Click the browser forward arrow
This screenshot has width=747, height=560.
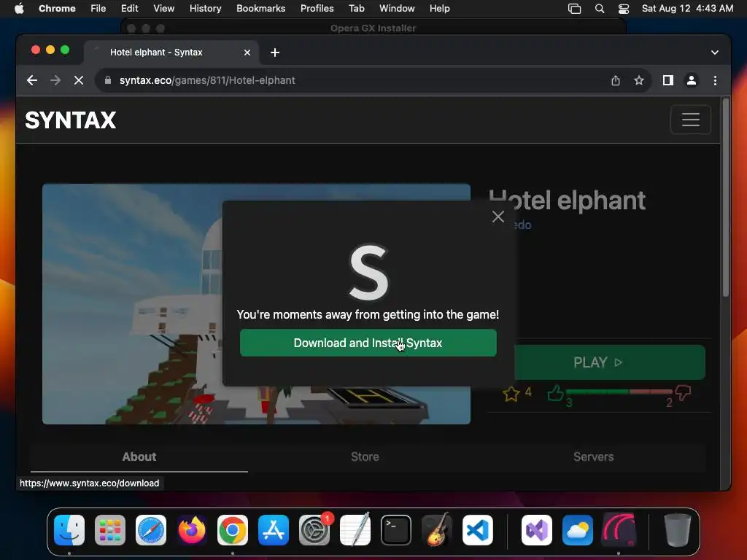point(55,80)
